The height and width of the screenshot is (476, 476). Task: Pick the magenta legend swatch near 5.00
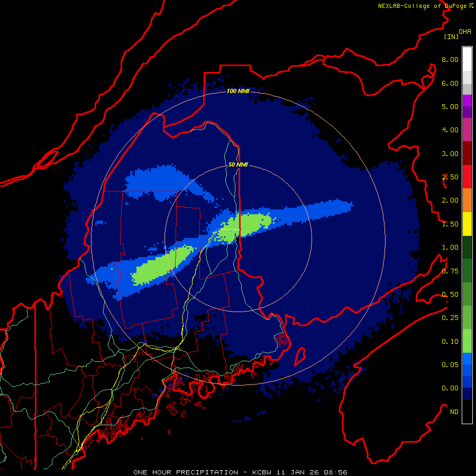(x=467, y=100)
